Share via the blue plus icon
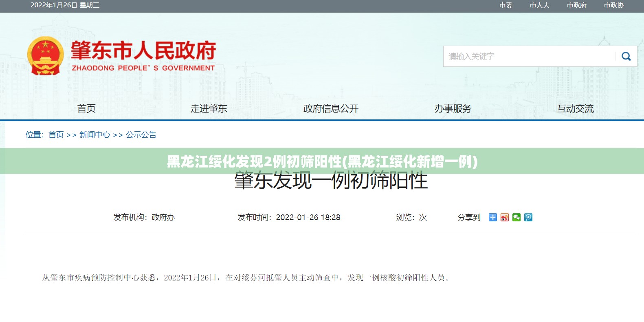This screenshot has height=322, width=644. pyautogui.click(x=493, y=217)
